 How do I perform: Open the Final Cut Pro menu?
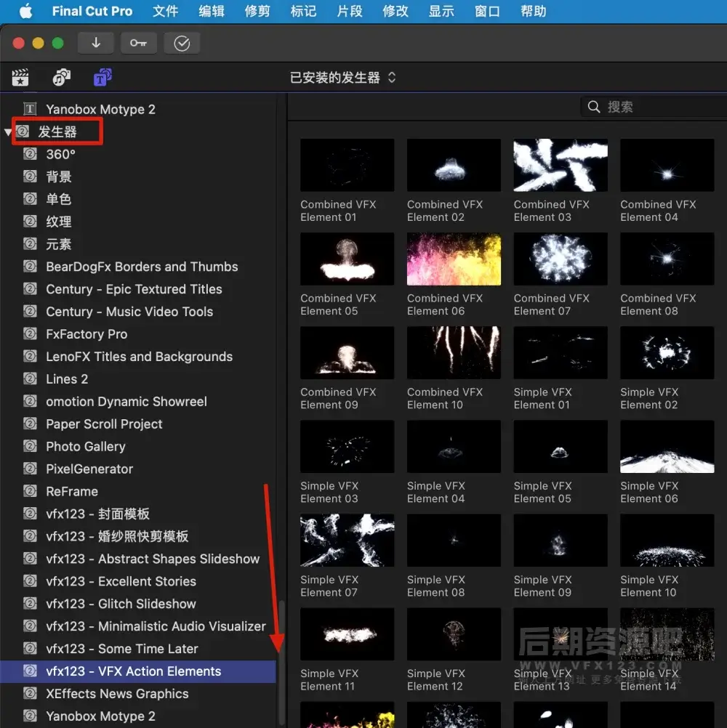(92, 11)
